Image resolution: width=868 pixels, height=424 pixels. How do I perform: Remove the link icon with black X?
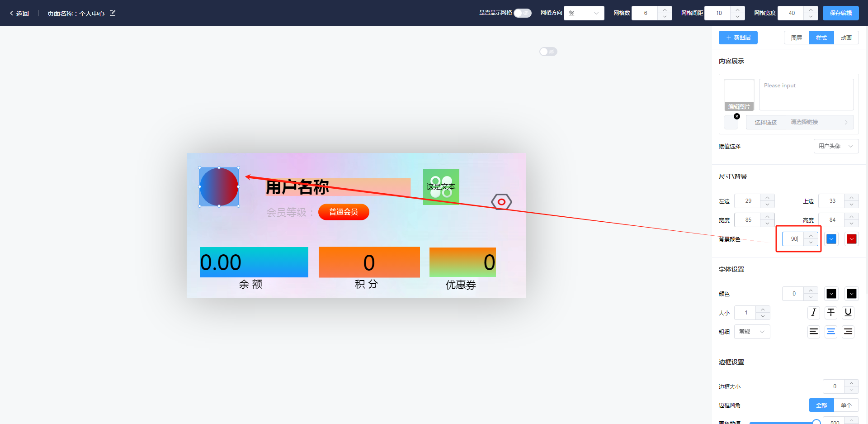(737, 116)
